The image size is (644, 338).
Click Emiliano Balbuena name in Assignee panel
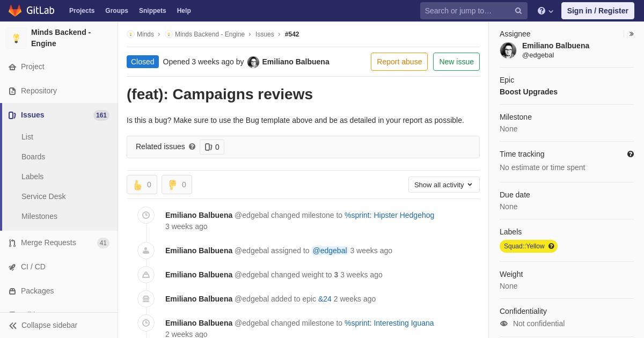pos(555,46)
